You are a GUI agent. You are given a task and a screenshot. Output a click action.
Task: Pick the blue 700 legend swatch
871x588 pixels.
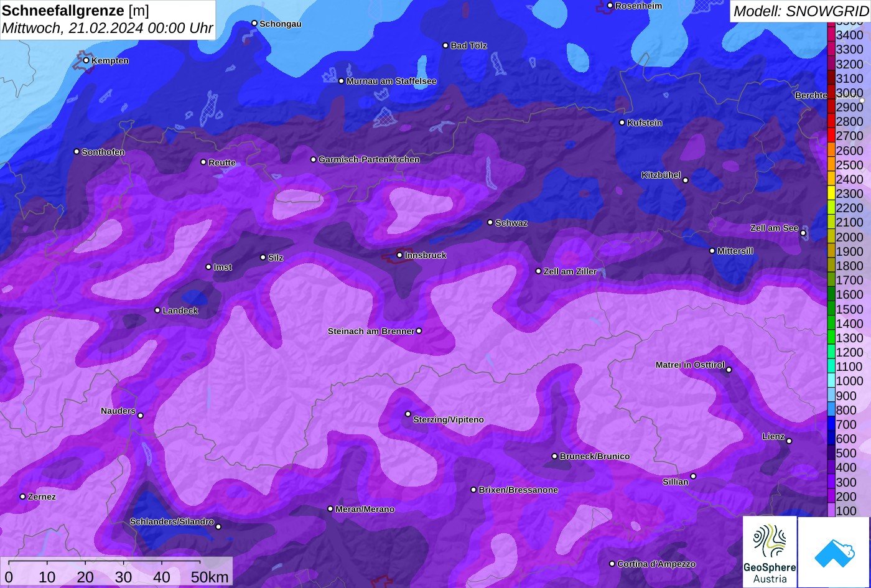pyautogui.click(x=831, y=424)
